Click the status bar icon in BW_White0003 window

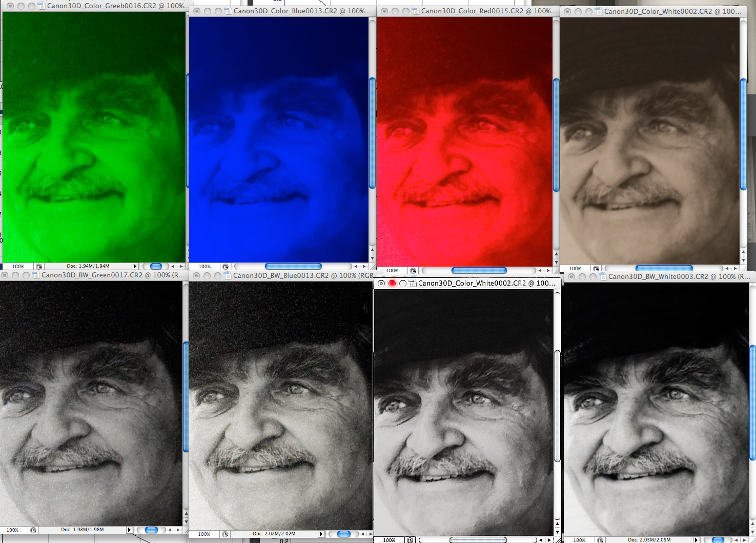point(600,540)
